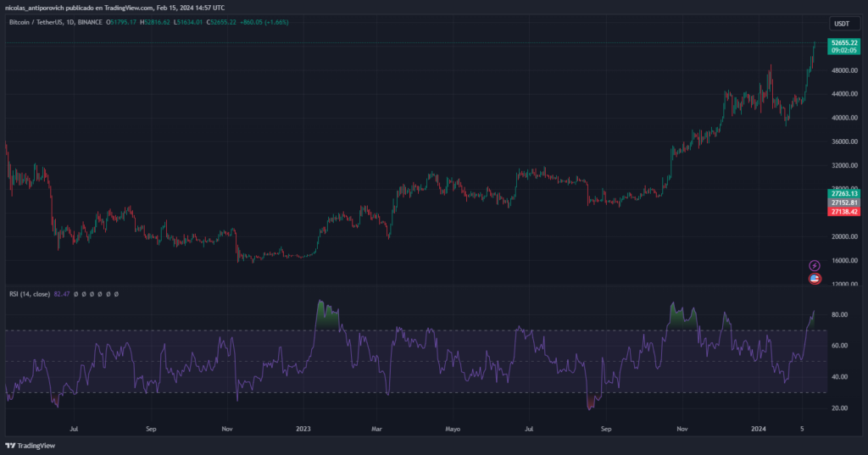868x455 pixels.
Task: Click the 20.00 RSI scale label
Action: pos(839,408)
